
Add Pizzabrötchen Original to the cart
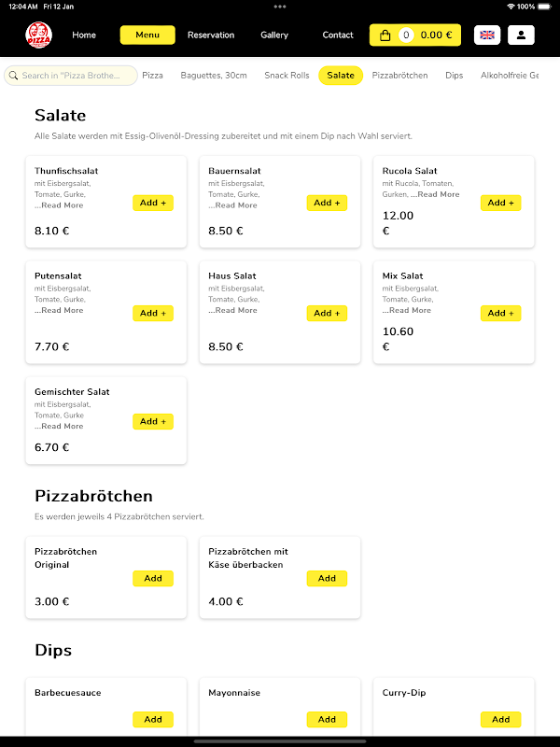click(153, 579)
